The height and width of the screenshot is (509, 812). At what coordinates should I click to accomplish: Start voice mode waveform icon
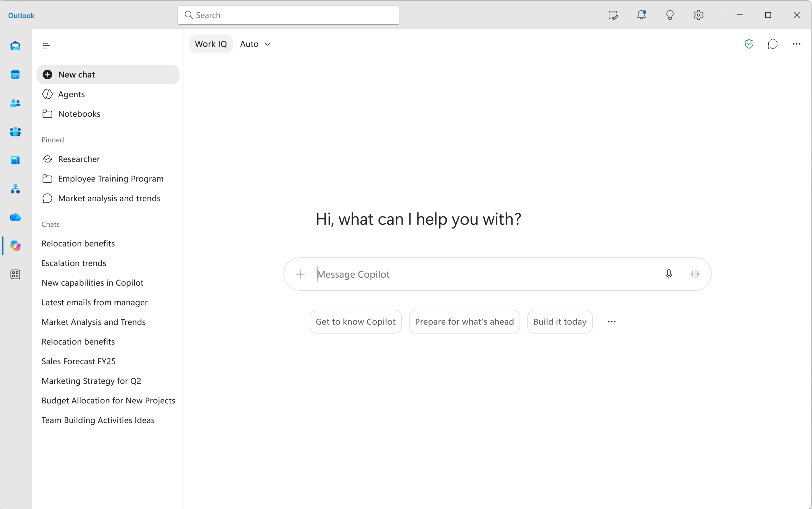pyautogui.click(x=695, y=274)
